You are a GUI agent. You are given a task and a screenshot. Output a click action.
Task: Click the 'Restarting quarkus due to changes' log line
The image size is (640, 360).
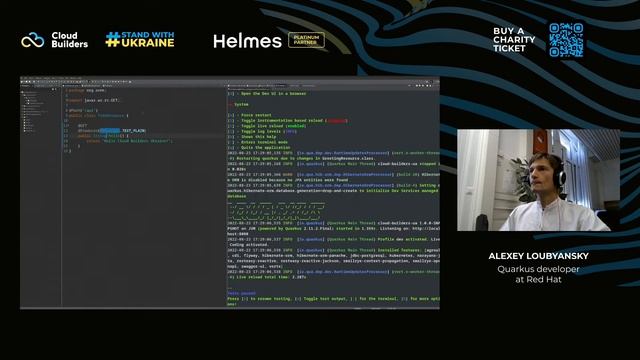pyautogui.click(x=302, y=158)
